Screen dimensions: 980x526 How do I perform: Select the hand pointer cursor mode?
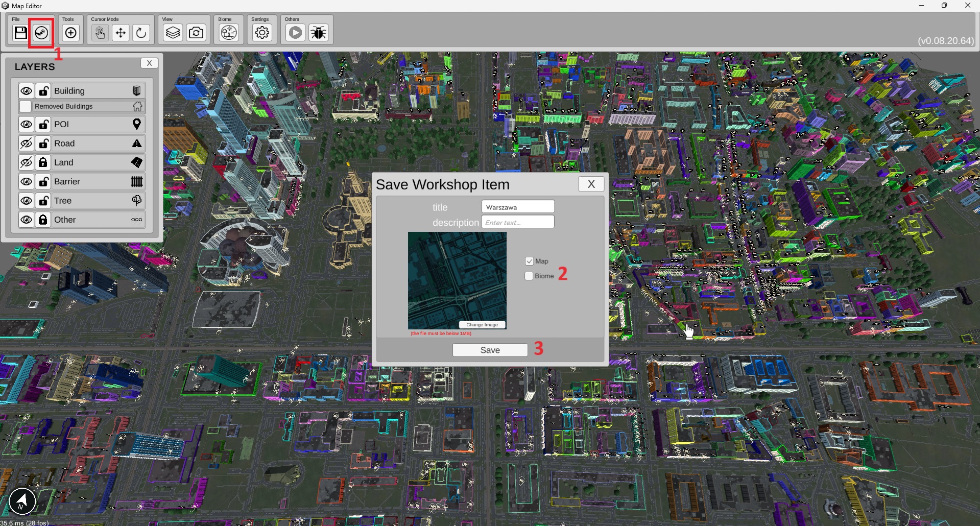coord(100,33)
